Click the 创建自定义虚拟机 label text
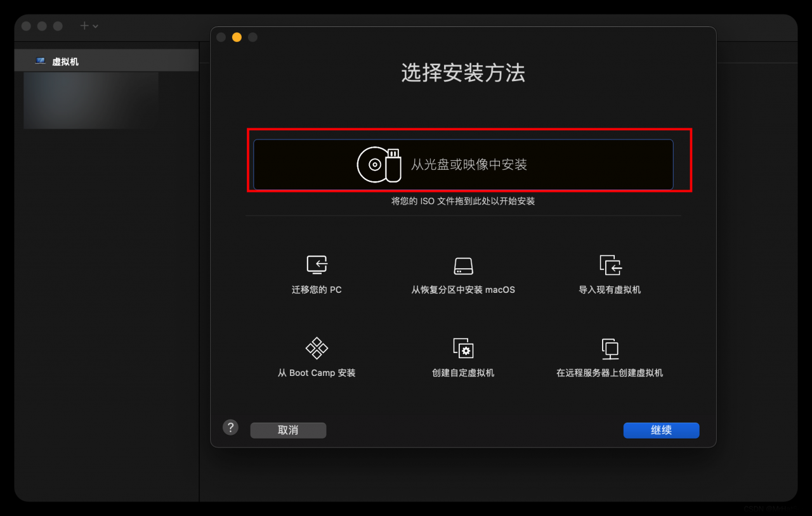Image resolution: width=812 pixels, height=516 pixels. pyautogui.click(x=463, y=372)
